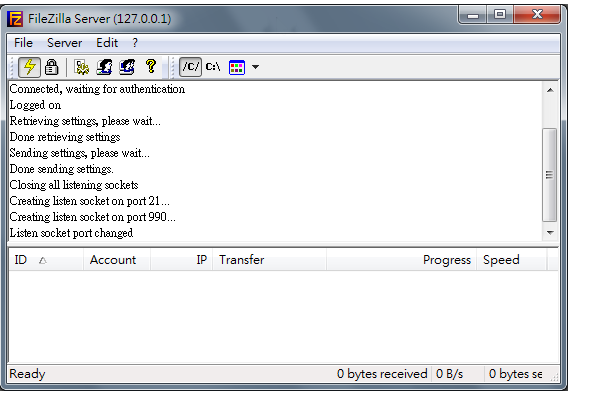This screenshot has width=594, height=396.
Task: Click 'Closing all listening sockets' log line
Action: point(74,185)
